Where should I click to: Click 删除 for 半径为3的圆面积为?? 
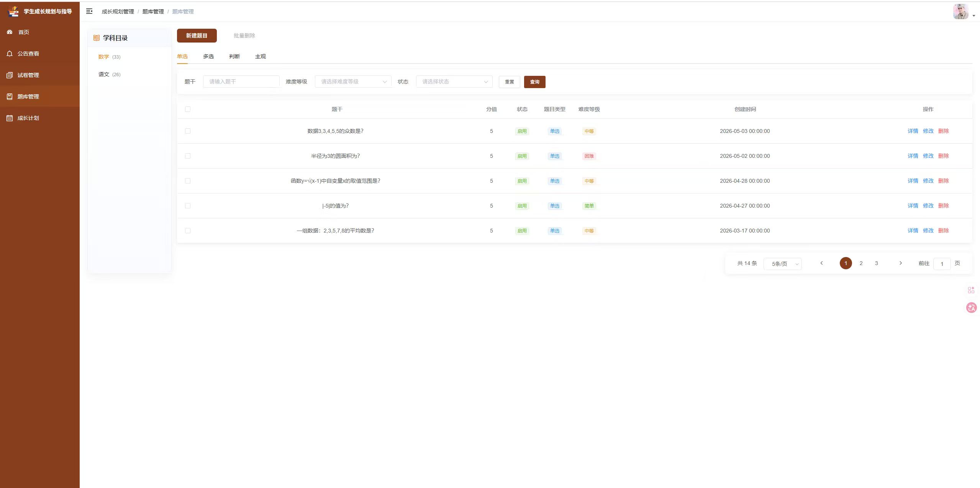click(x=944, y=156)
